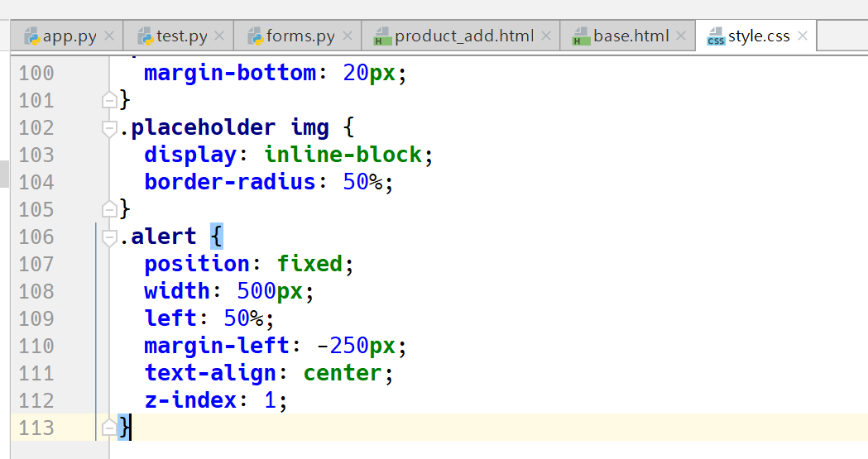The image size is (868, 459).
Task: Click the inline-block value
Action: click(x=343, y=155)
